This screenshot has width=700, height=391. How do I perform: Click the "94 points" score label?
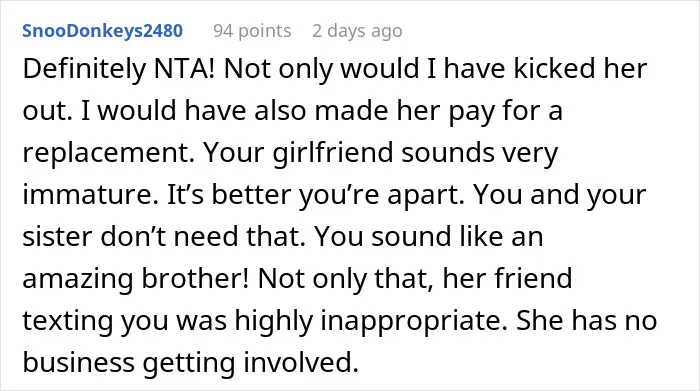pyautogui.click(x=252, y=31)
